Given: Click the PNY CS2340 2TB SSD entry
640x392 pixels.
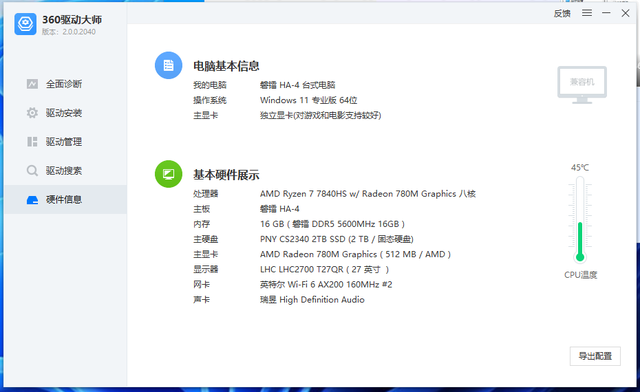Looking at the screenshot, I should (337, 239).
